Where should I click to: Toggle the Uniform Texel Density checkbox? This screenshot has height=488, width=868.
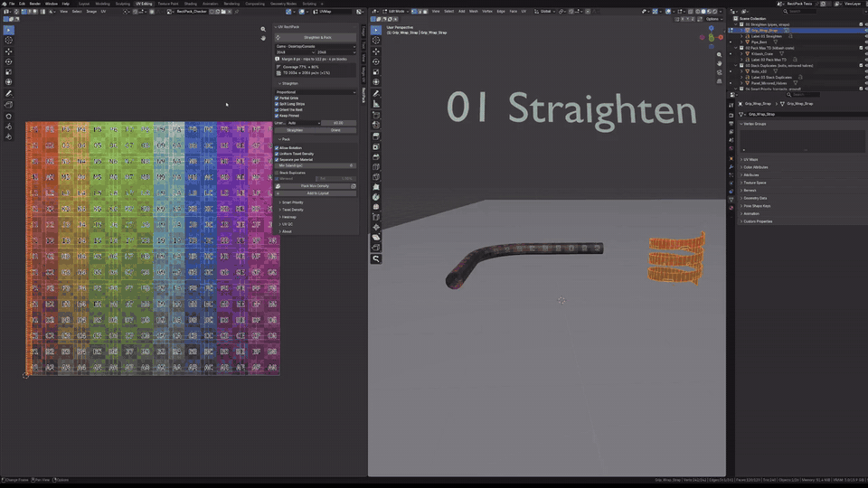pyautogui.click(x=277, y=154)
